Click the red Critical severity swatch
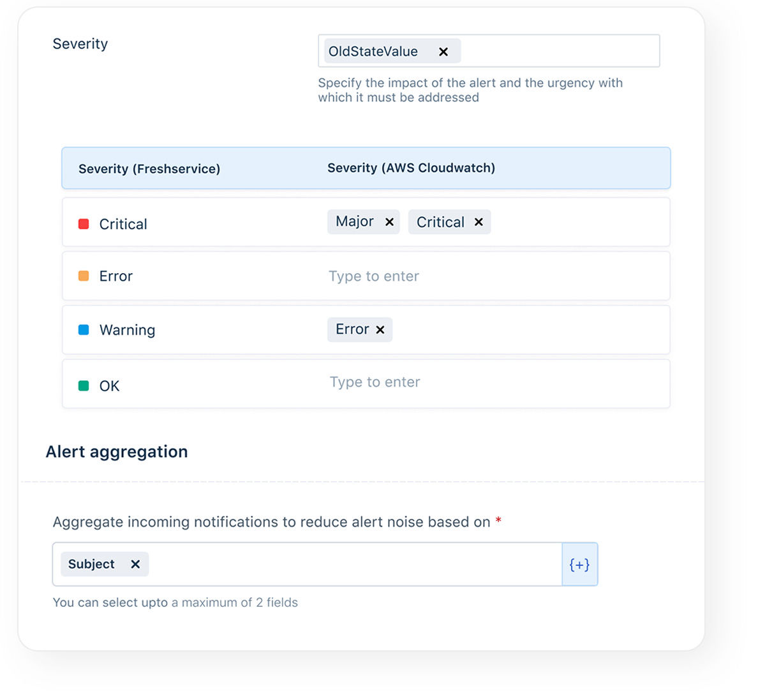The width and height of the screenshot is (758, 700). click(x=84, y=224)
